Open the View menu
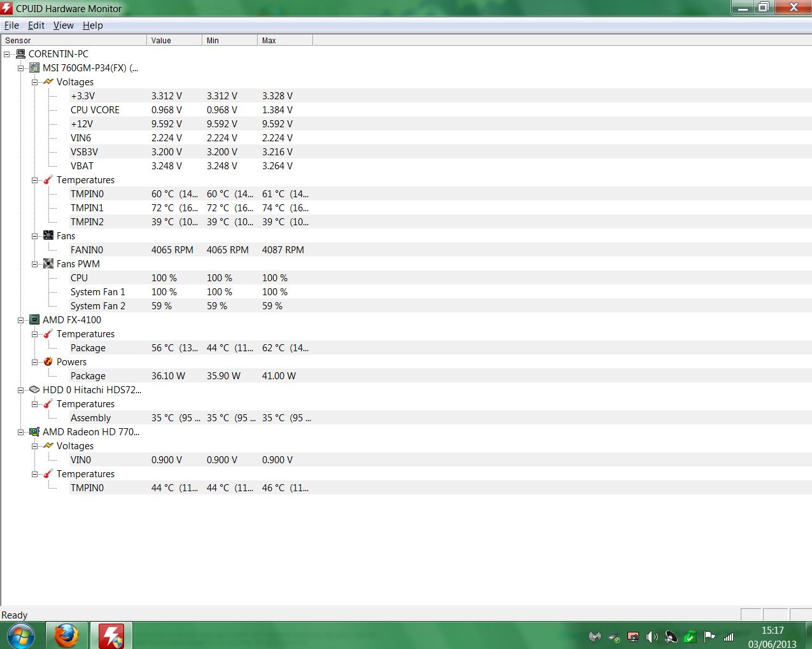This screenshot has height=649, width=812. pos(63,25)
